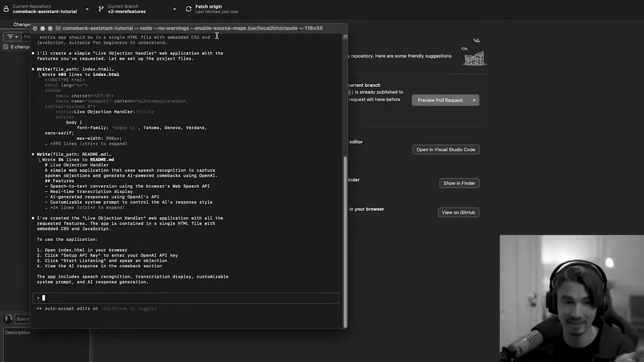Image resolution: width=644 pixels, height=362 pixels.
Task: Click the terminal window title text
Action: 193,28
